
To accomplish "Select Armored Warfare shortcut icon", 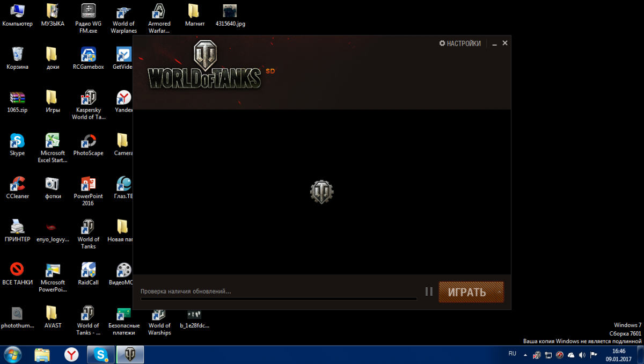I will click(159, 18).
